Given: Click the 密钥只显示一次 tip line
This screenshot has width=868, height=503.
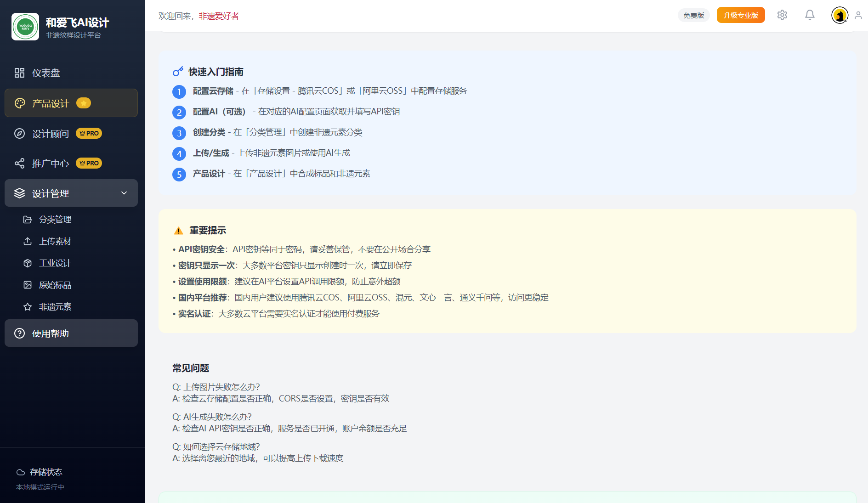Looking at the screenshot, I should click(292, 266).
